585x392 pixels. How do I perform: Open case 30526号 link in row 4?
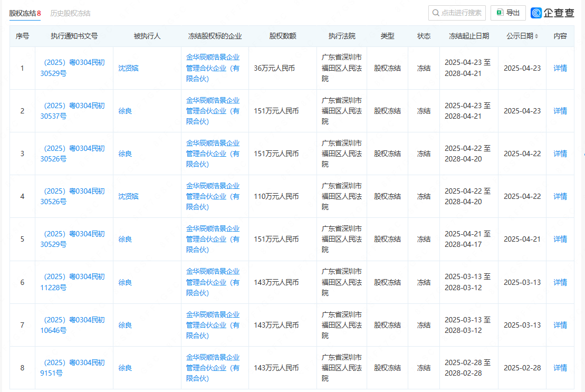point(72,196)
